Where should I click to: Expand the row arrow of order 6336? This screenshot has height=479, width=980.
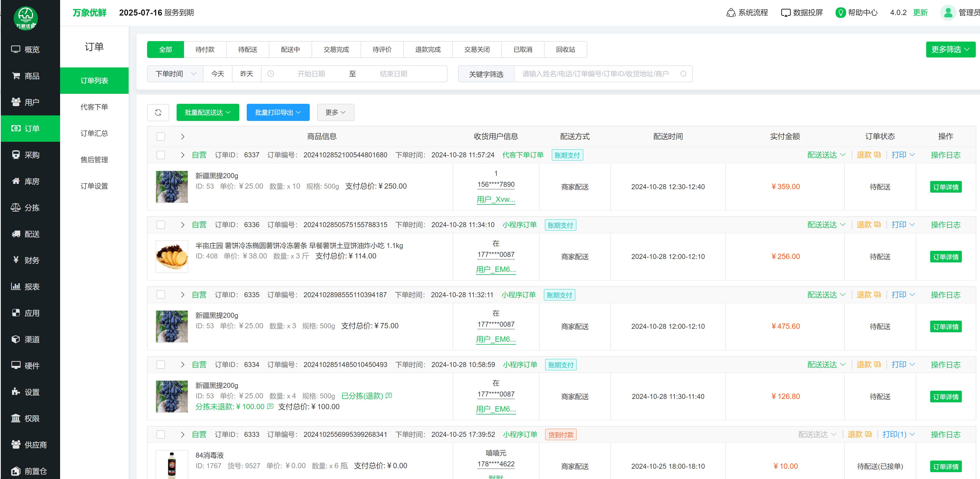click(183, 225)
